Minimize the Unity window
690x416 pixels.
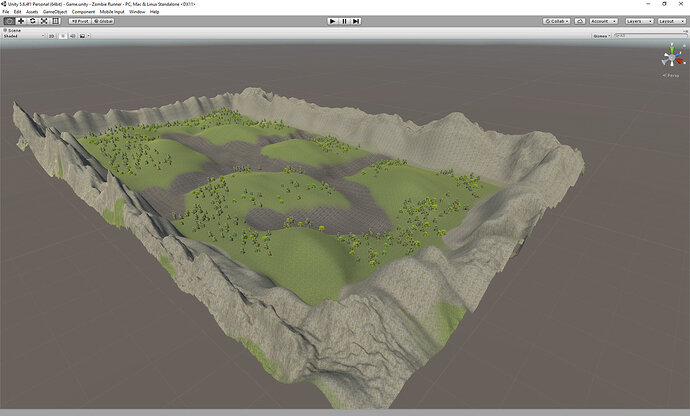648,4
